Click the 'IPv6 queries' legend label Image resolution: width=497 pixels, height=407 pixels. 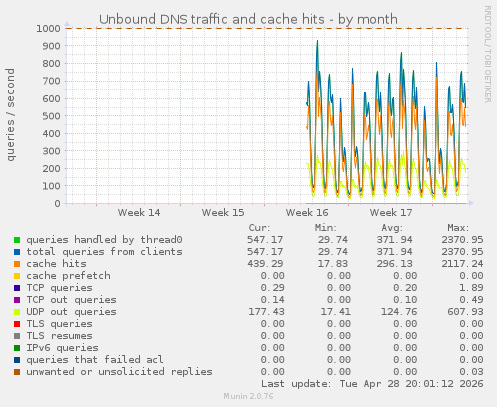click(62, 348)
